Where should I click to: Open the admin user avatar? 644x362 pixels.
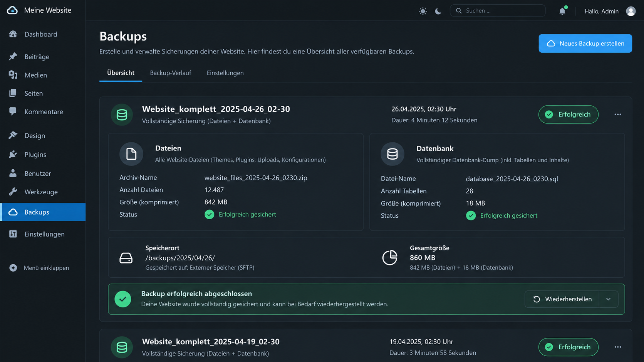[631, 11]
